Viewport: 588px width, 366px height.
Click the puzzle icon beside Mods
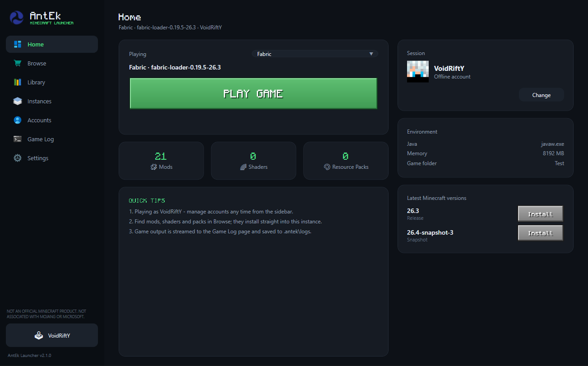click(153, 167)
